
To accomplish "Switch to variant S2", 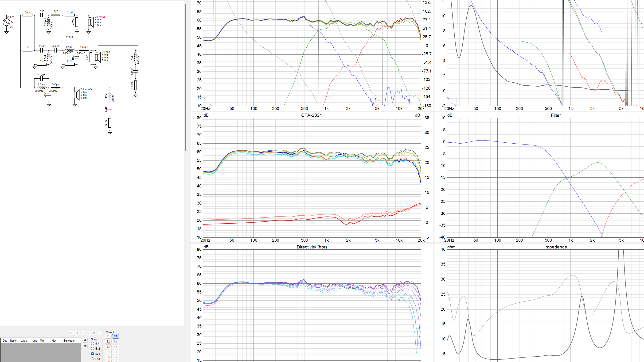I will click(108, 342).
